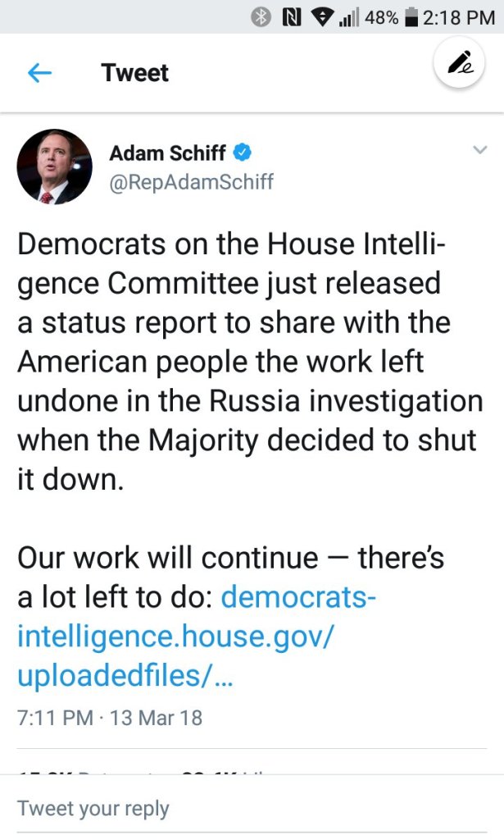Image resolution: width=504 pixels, height=840 pixels.
Task: Tap the tweet body text about Democrats
Action: (x=246, y=361)
